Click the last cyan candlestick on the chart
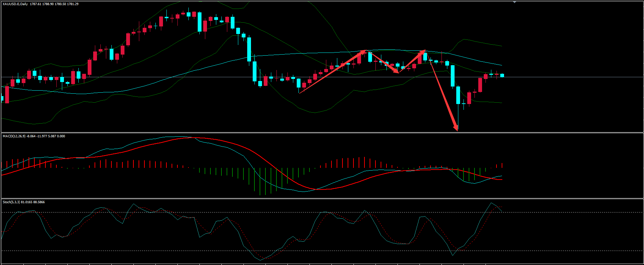Screen dimensions: 644x265 502,75
